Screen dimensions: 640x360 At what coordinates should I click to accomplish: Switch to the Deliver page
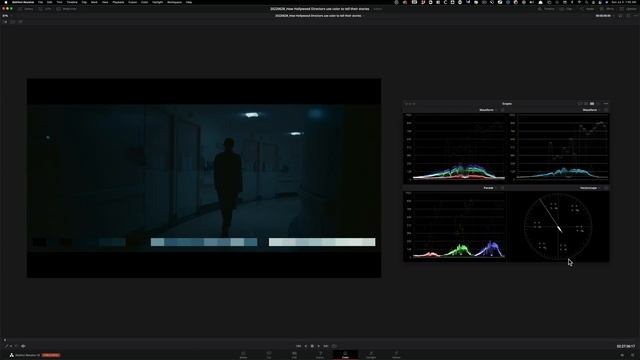pos(396,355)
